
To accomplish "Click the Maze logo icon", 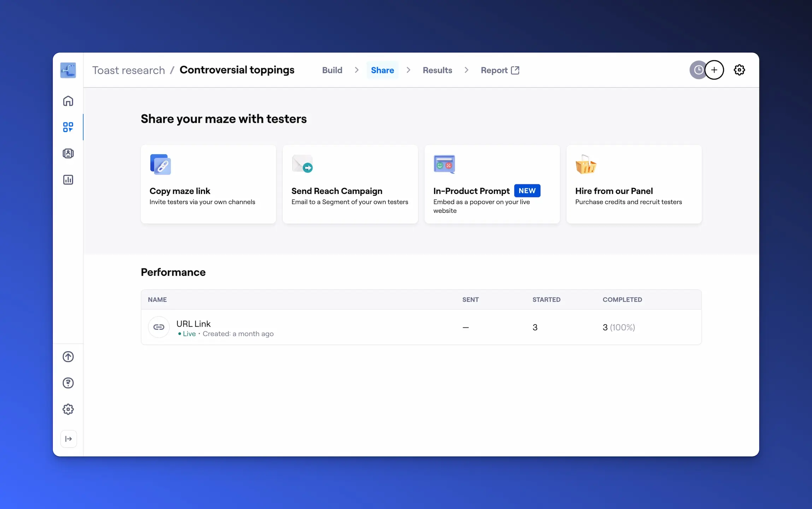I will click(x=68, y=70).
